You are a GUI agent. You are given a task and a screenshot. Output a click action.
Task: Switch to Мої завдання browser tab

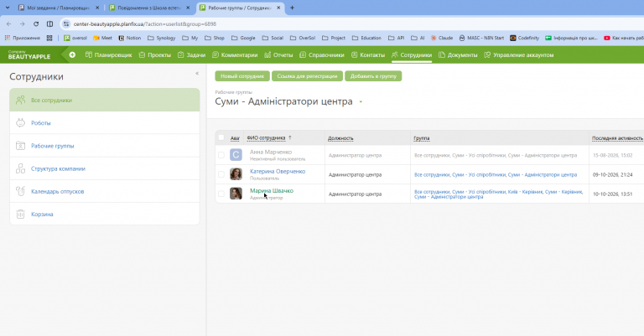pyautogui.click(x=58, y=8)
